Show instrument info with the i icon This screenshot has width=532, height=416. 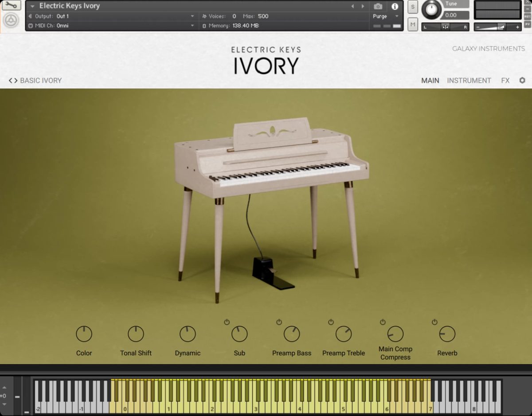coord(395,6)
